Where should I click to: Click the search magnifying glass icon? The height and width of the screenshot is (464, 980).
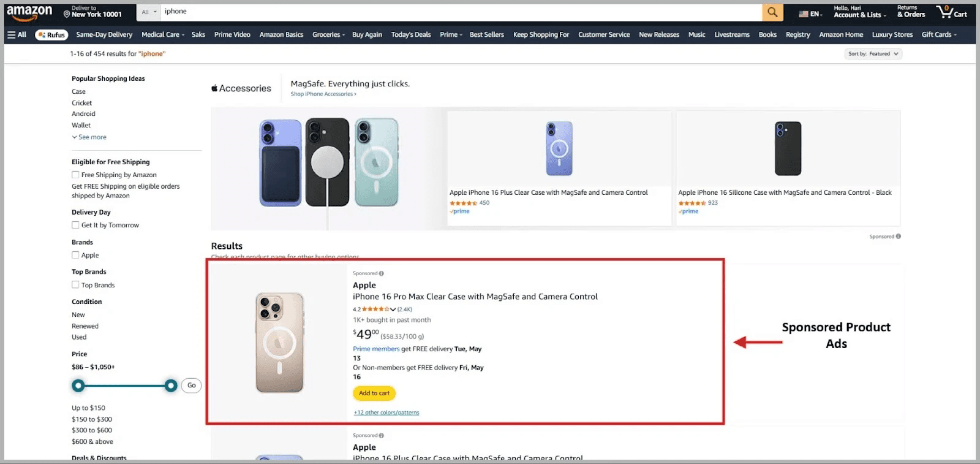[x=772, y=12]
